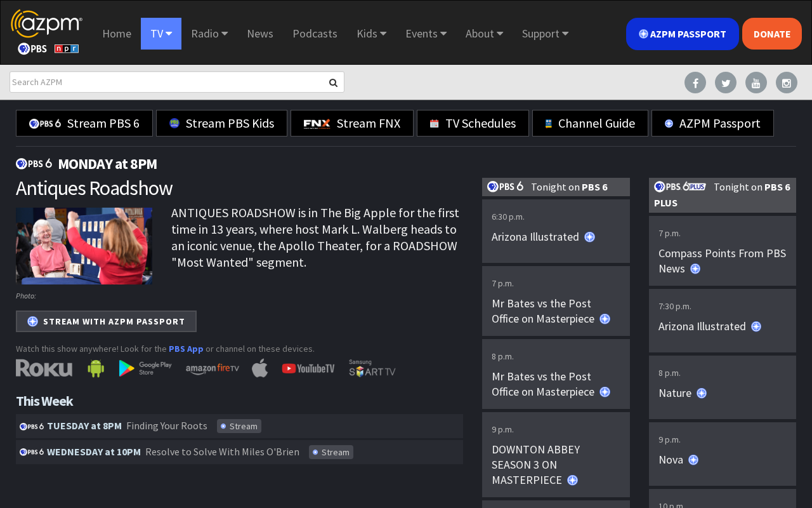Viewport: 812px width, 508px height.
Task: Click Stream button for Finding Your Roots
Action: tap(239, 426)
